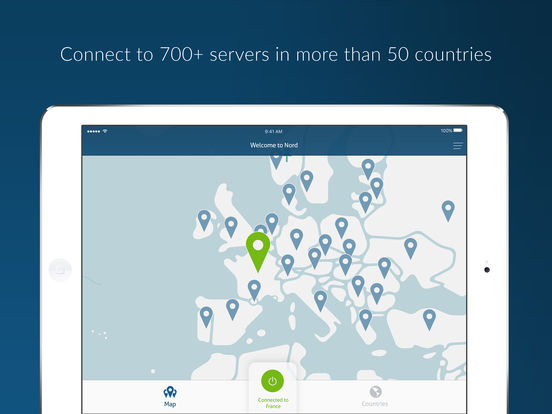Tap the "Welcome to Nord" title
Image resolution: width=552 pixels, height=414 pixels.
pyautogui.click(x=274, y=145)
